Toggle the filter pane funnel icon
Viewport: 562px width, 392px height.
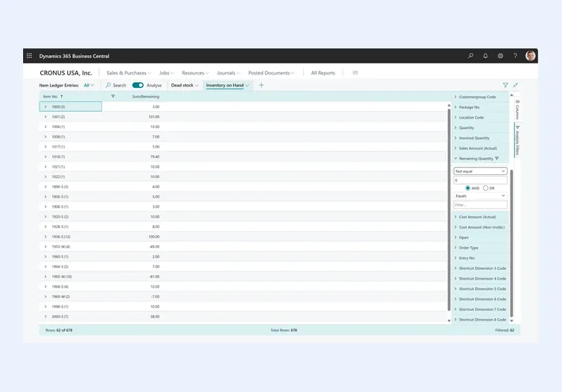point(505,85)
